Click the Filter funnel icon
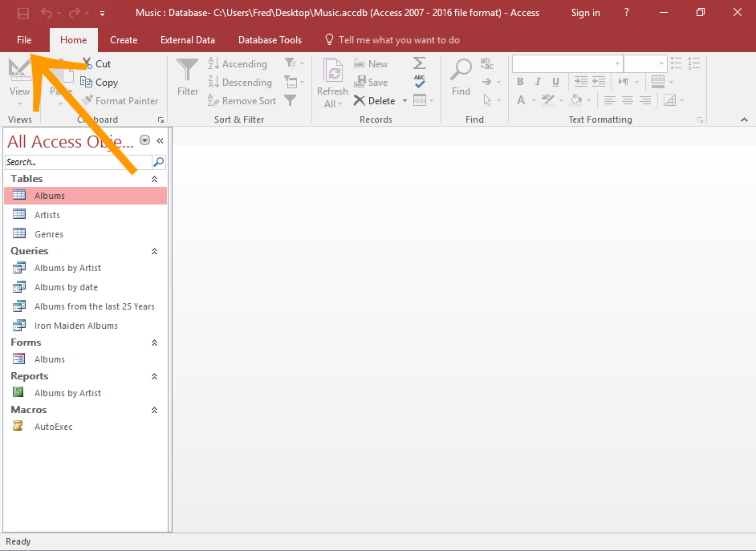 pos(187,72)
